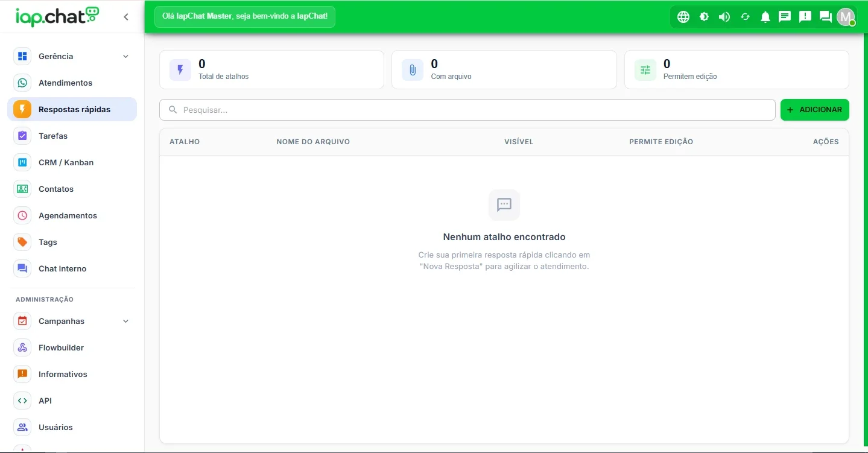Open Tags menu item

point(72,242)
